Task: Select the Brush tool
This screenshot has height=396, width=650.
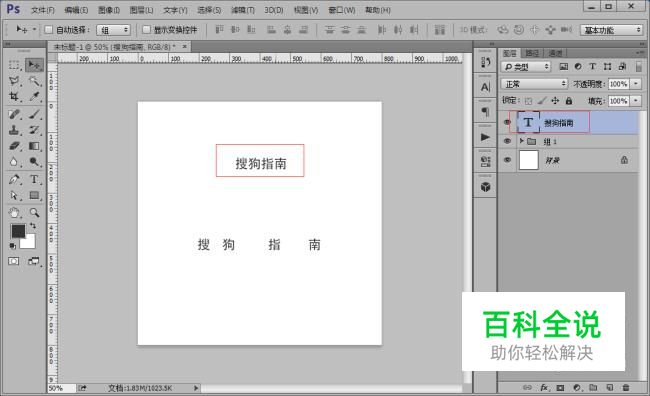Action: pyautogui.click(x=34, y=114)
